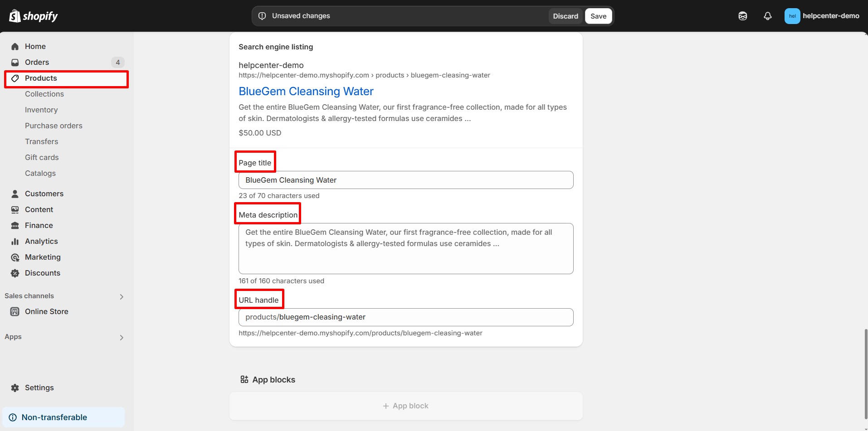Add an App block
The image size is (868, 431).
406,406
